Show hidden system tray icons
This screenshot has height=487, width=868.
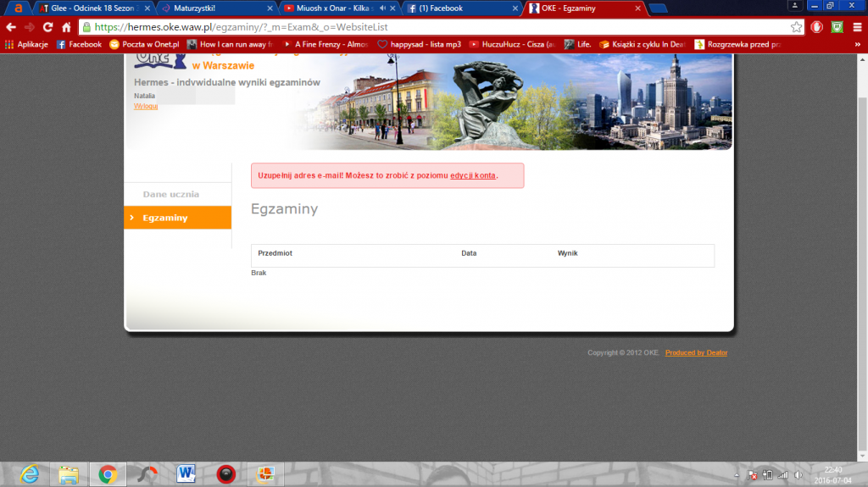(737, 475)
